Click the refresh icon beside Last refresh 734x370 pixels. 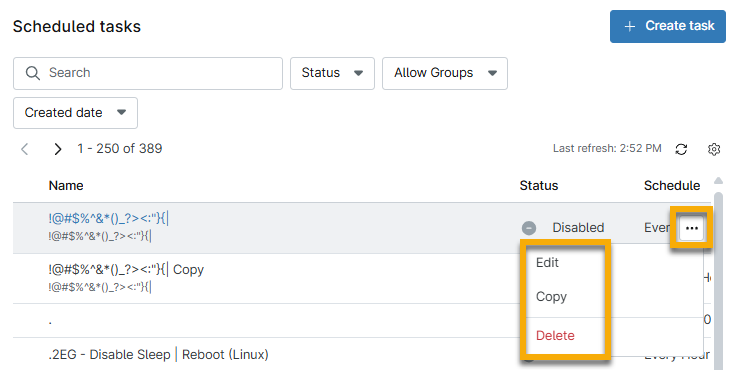coord(681,149)
